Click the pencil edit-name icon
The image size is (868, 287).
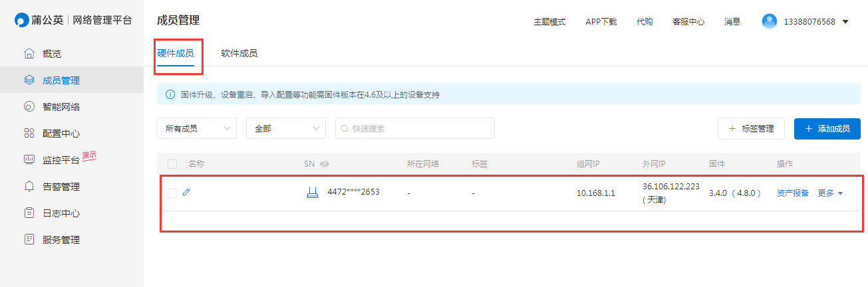[x=186, y=193]
